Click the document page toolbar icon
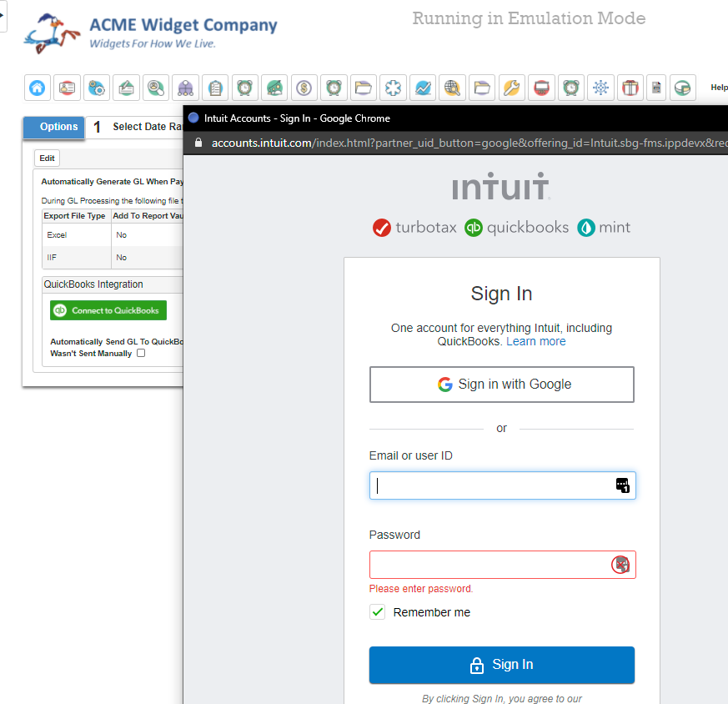This screenshot has height=704, width=728. tap(656, 88)
